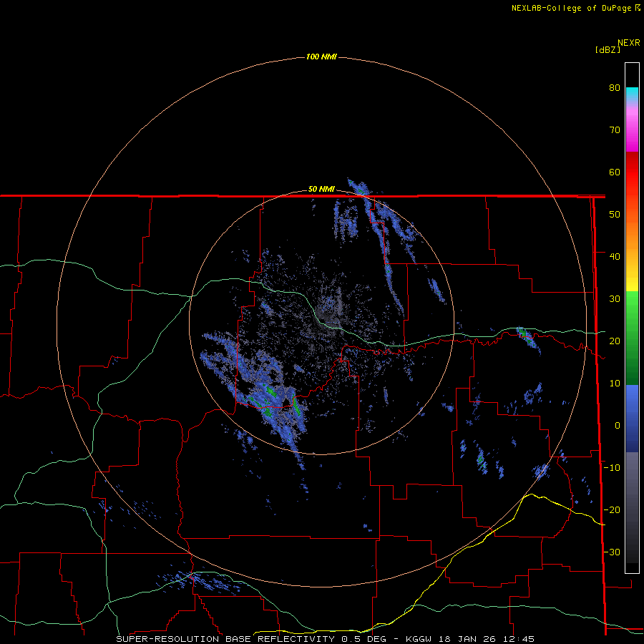This screenshot has width=644, height=644.
Task: Click the 100 NMI range ring label
Action: pos(321,57)
